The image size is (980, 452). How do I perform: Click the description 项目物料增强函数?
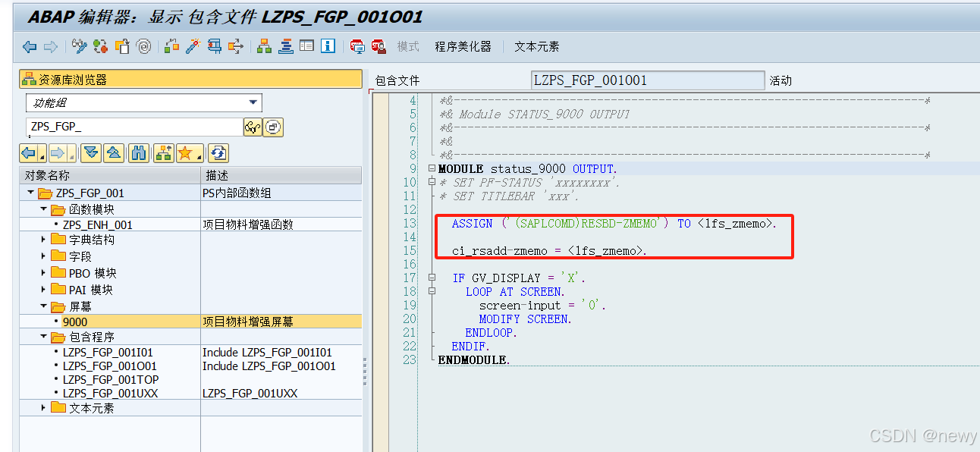(x=248, y=225)
